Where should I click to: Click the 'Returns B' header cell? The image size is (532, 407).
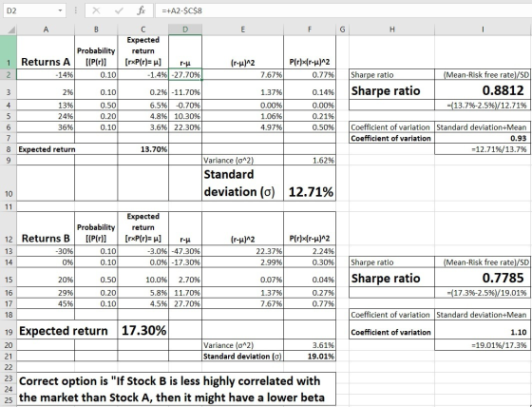[x=46, y=228]
